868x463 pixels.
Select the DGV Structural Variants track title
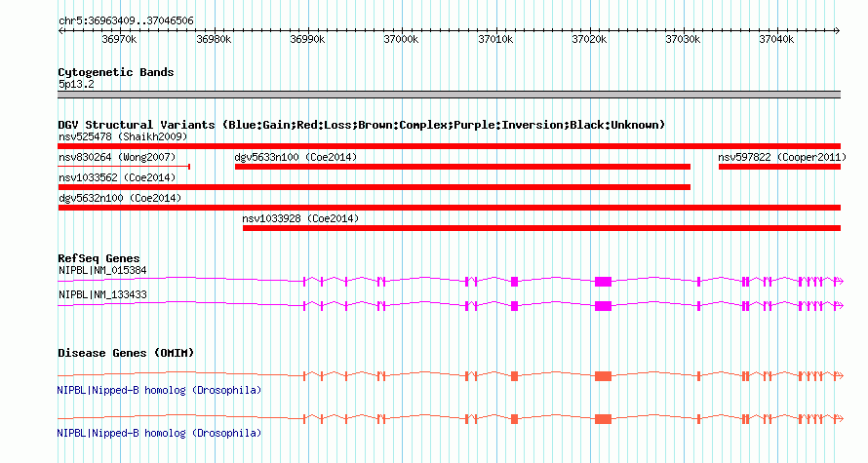coord(361,125)
